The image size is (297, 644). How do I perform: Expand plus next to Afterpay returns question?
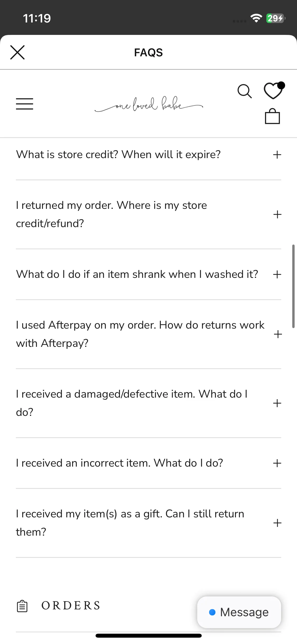(x=278, y=334)
